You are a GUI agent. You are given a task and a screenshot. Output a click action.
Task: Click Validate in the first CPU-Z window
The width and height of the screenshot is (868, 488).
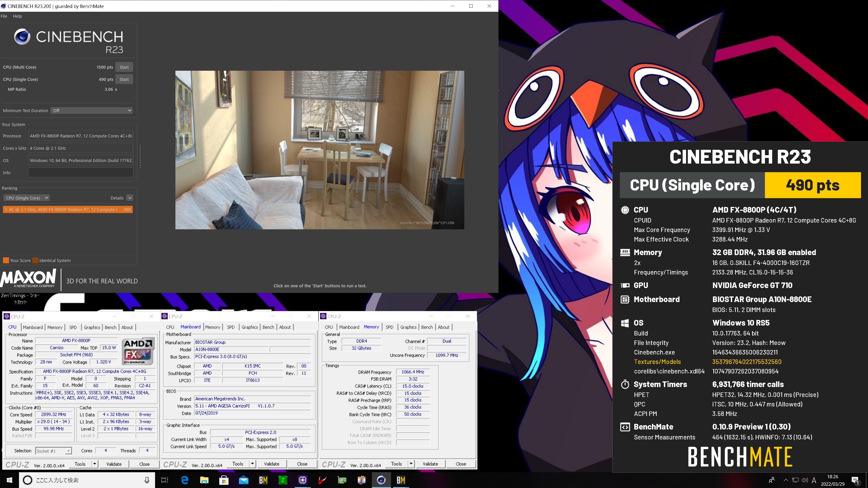114,464
